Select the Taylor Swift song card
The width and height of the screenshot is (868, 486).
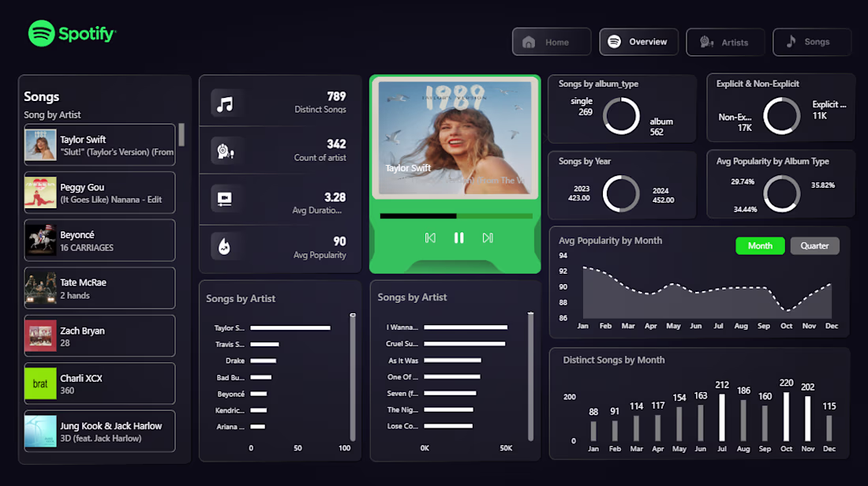99,145
